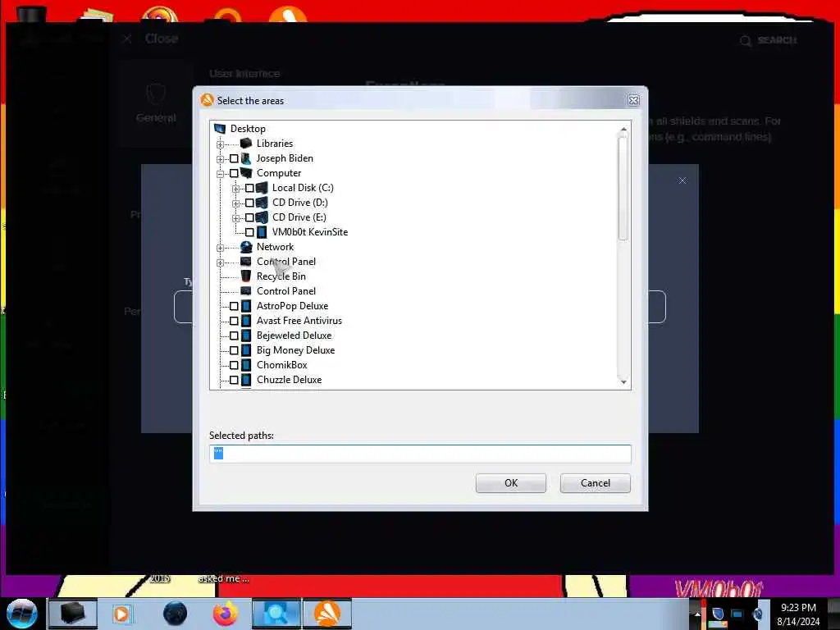Open Firefox from the taskbar
Screen dimensions: 840x630
[x=225, y=614]
